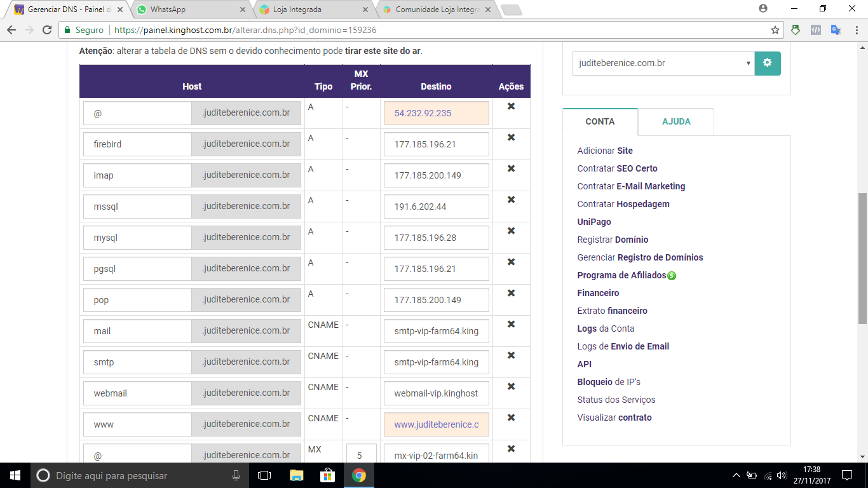The height and width of the screenshot is (488, 868).
Task: Edit the www destination www.juditeberenice.c field
Action: [437, 424]
